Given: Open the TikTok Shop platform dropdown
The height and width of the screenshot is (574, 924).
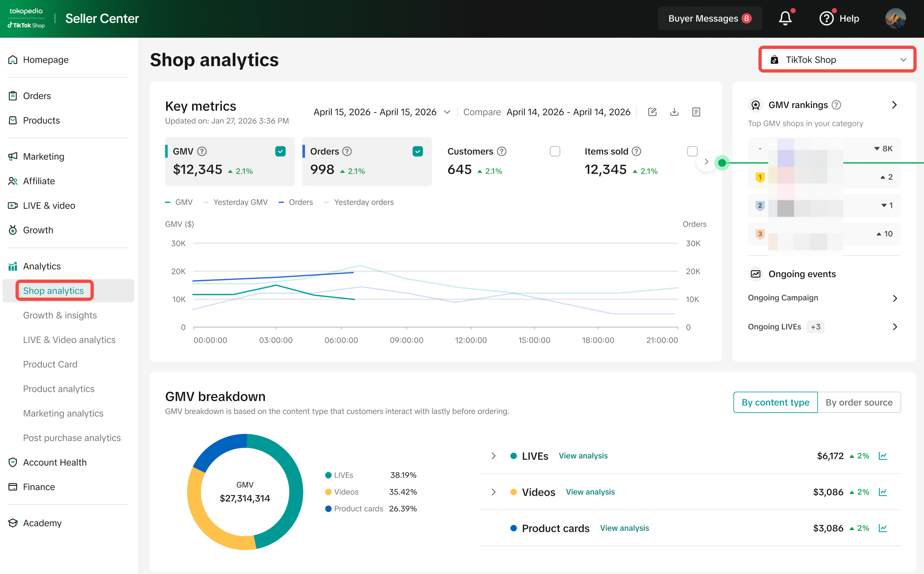Looking at the screenshot, I should (x=838, y=60).
